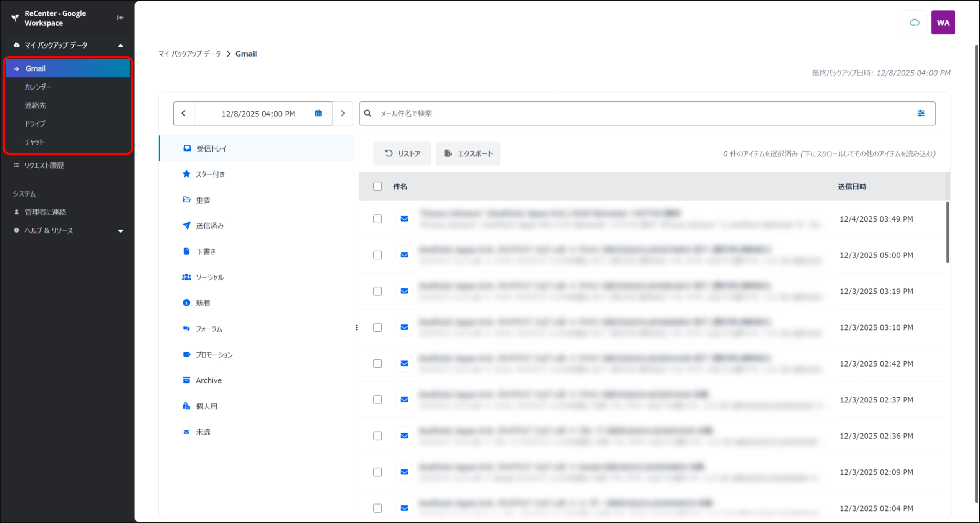This screenshot has height=523, width=980.
Task: Click the cloud status icon
Action: [914, 23]
